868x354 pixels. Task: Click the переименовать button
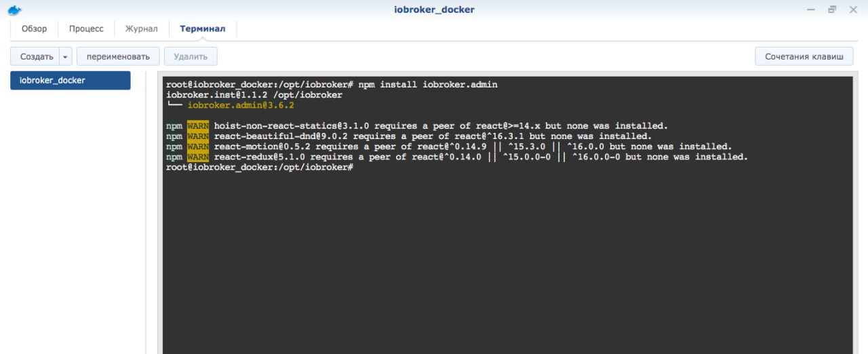[118, 56]
